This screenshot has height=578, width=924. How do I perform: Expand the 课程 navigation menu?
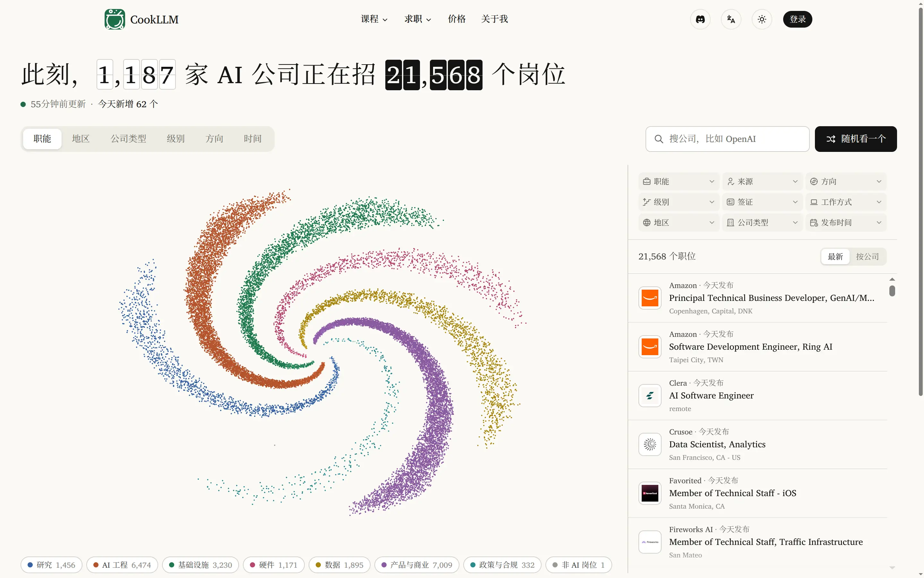pyautogui.click(x=374, y=19)
